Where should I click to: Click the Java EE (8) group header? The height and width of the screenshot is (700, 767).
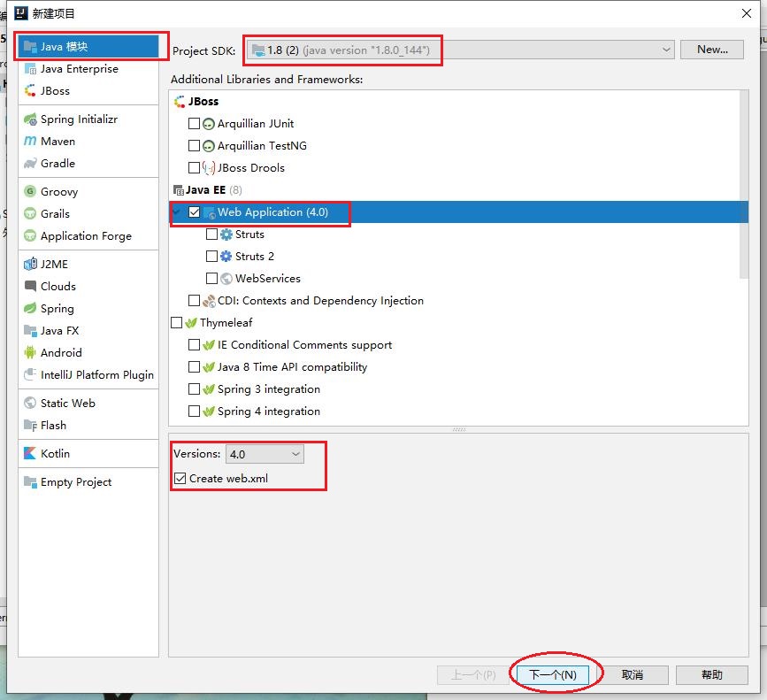[208, 189]
